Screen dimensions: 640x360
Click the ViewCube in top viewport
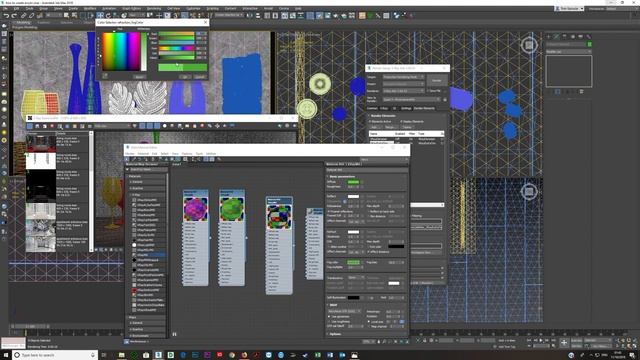tap(529, 45)
